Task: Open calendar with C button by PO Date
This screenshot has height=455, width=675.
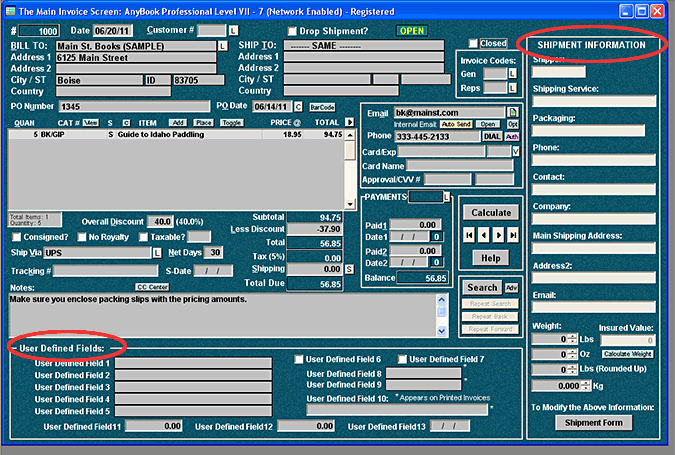Action: [297, 106]
